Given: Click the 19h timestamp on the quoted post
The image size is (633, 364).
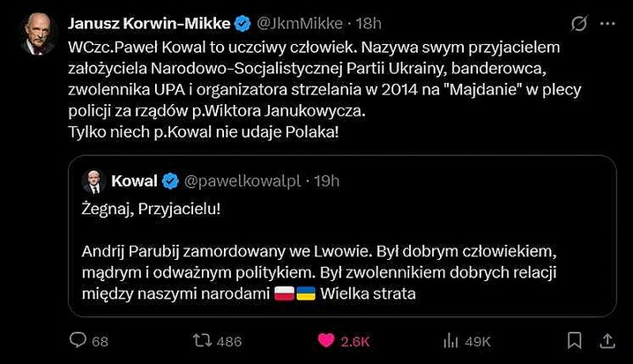Looking at the screenshot, I should [326, 181].
